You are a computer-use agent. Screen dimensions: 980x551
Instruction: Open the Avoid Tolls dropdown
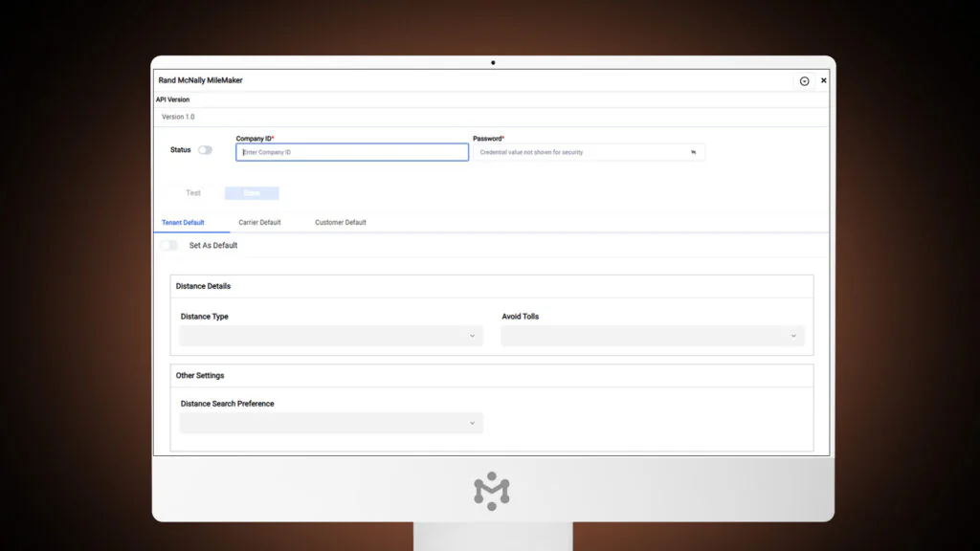pyautogui.click(x=653, y=336)
